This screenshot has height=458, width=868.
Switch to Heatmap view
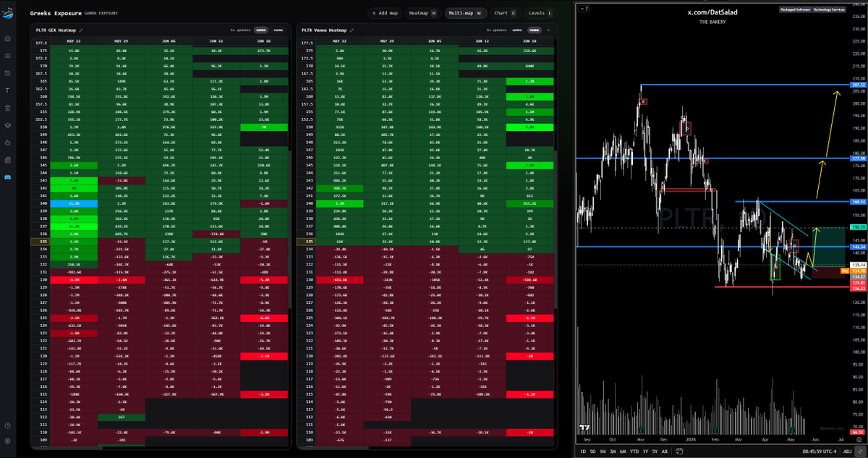tap(423, 13)
